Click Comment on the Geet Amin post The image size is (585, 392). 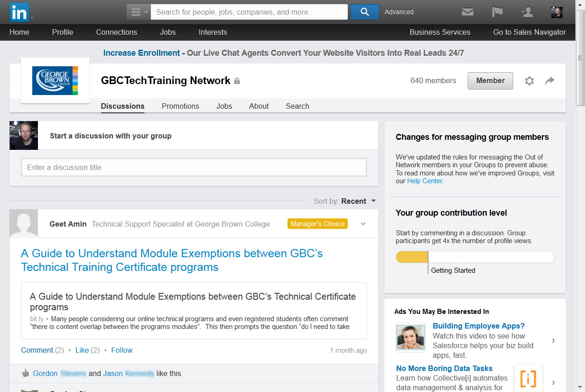[x=37, y=350]
